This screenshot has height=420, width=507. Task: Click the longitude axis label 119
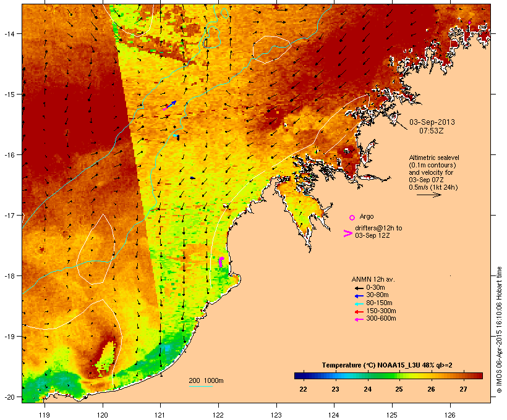point(45,415)
